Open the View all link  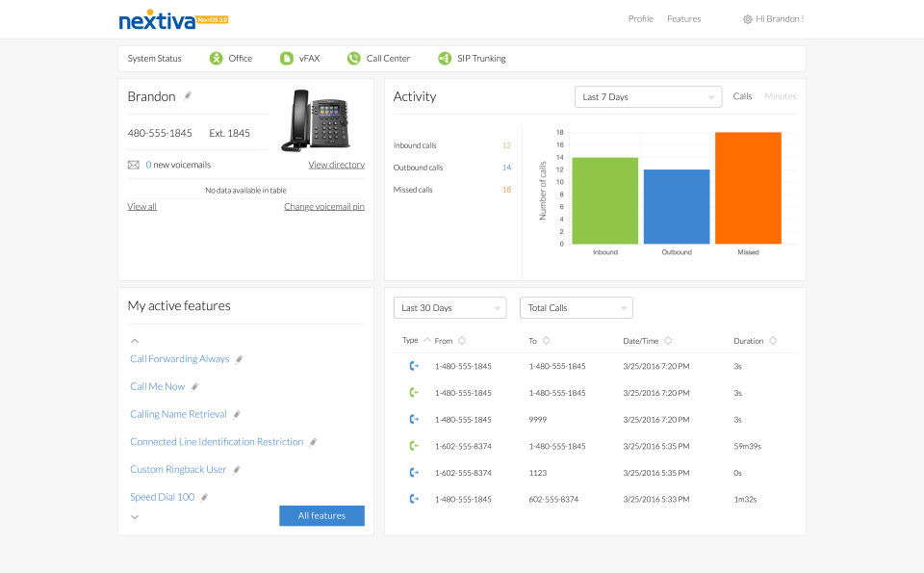142,207
